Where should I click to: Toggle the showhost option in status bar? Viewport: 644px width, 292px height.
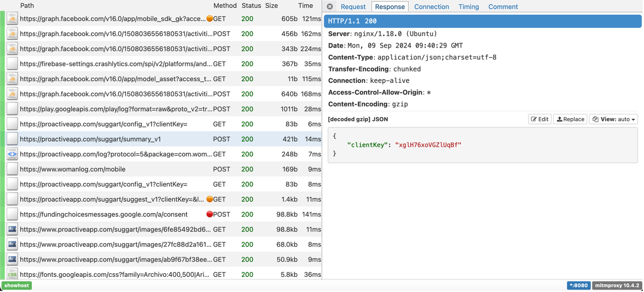pyautogui.click(x=16, y=286)
